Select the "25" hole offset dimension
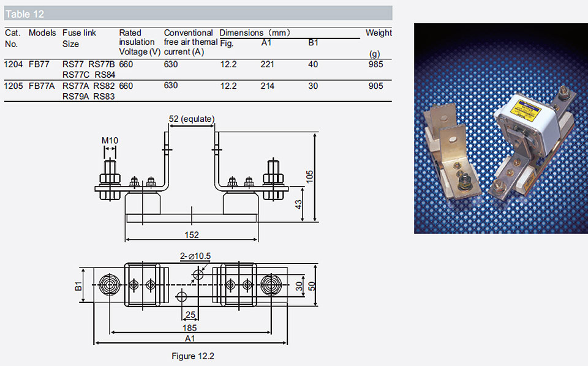The image size is (588, 366). pos(190,315)
